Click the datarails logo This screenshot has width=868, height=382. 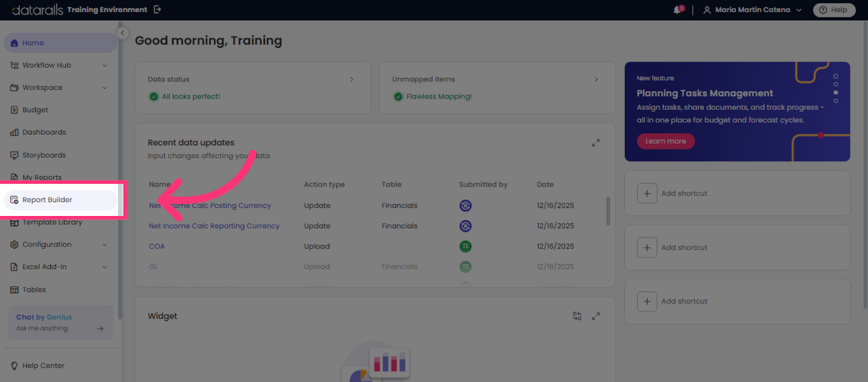(x=37, y=10)
